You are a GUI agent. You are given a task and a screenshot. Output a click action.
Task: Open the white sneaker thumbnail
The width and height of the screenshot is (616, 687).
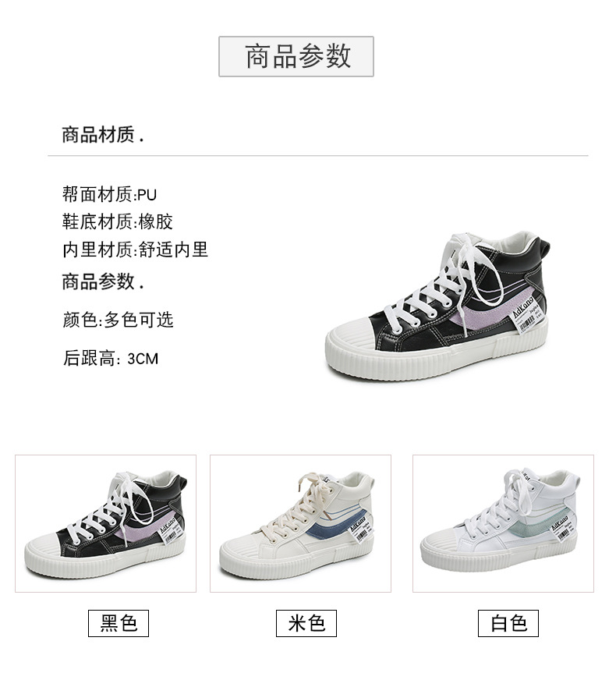pyautogui.click(x=504, y=523)
